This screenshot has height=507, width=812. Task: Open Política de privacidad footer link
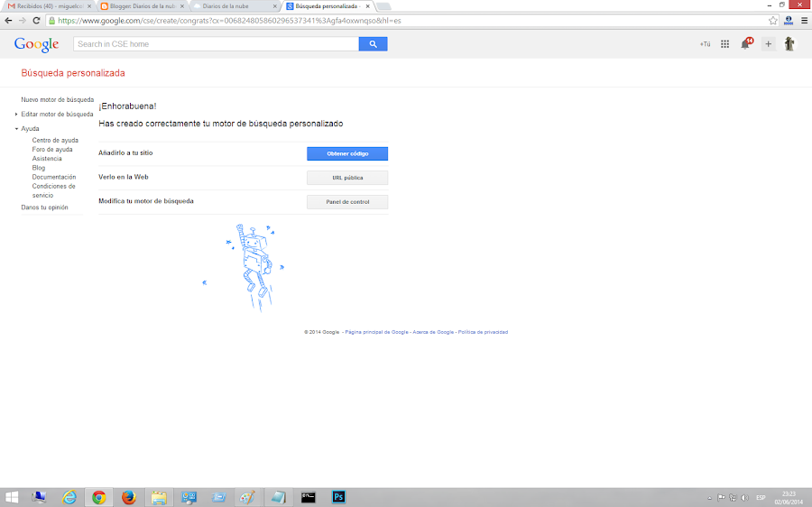(483, 332)
